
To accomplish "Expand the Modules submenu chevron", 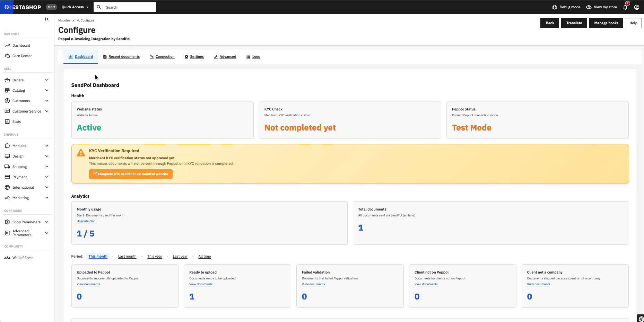I will click(x=47, y=146).
